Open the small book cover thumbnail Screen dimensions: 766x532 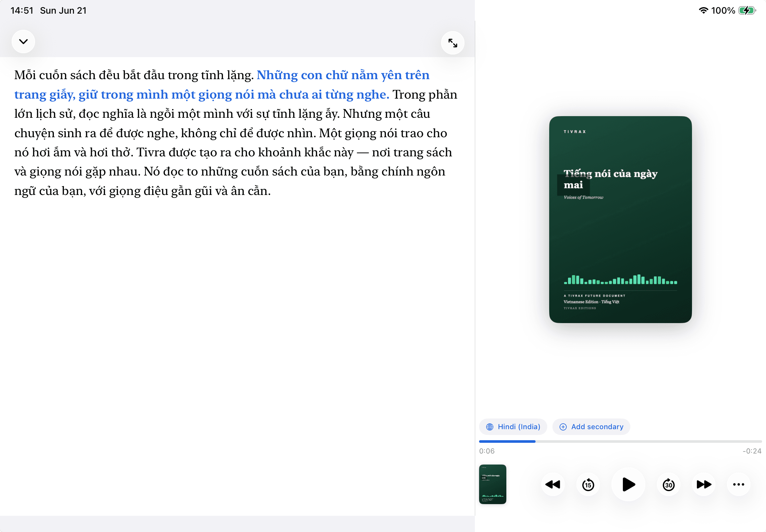pos(493,484)
